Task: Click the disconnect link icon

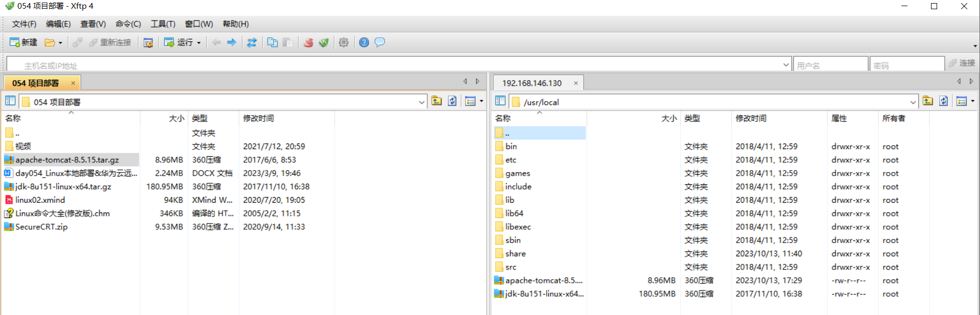Action: click(78, 42)
